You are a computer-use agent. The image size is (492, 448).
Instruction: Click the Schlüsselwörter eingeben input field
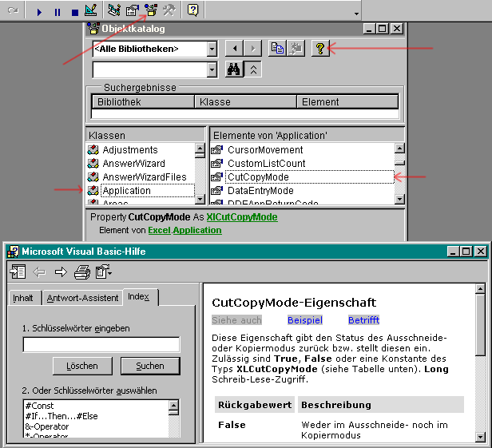[101, 344]
